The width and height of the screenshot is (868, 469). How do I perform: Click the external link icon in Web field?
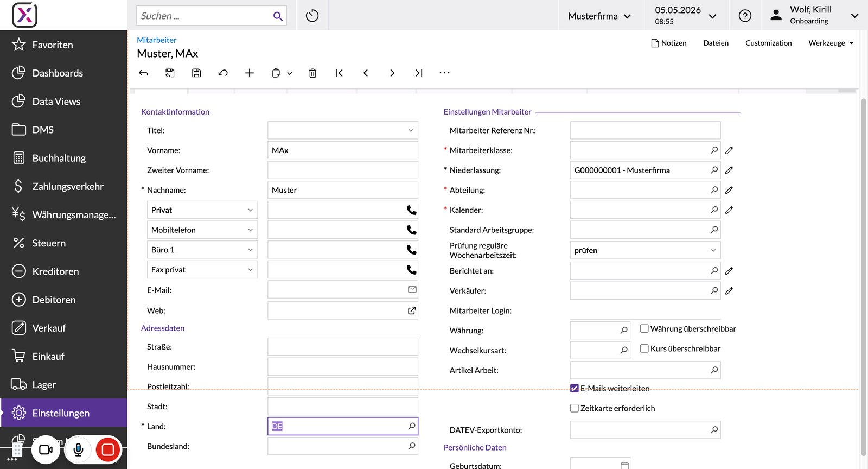[x=412, y=310]
